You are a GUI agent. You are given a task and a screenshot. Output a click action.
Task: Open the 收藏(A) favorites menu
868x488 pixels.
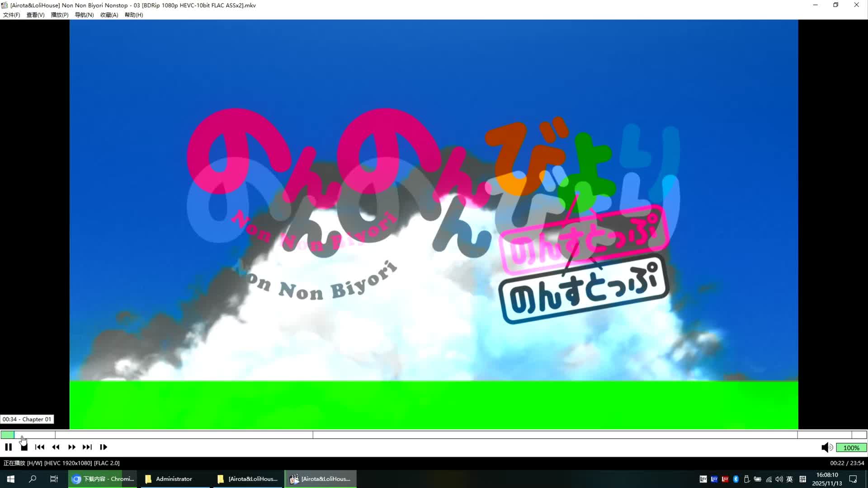[x=109, y=15]
